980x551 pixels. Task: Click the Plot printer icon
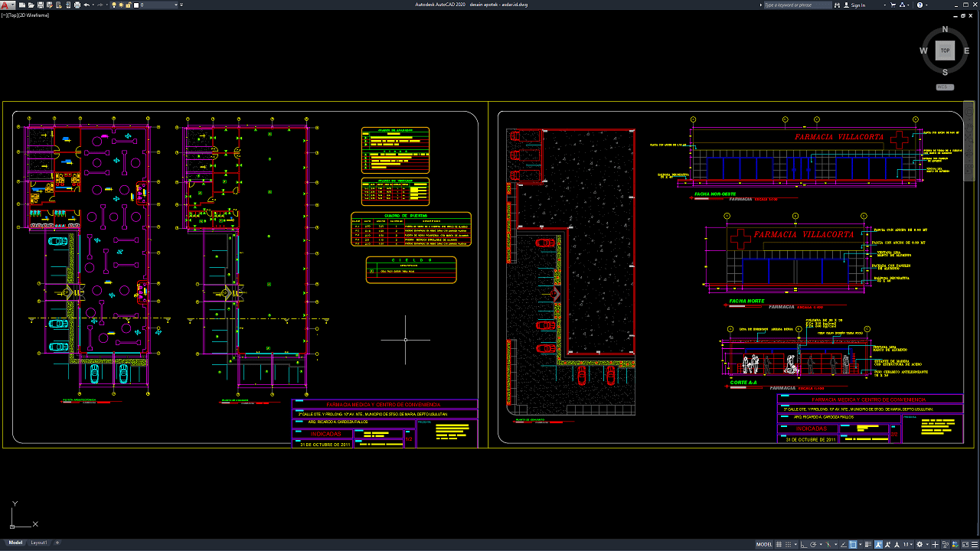pos(76,5)
